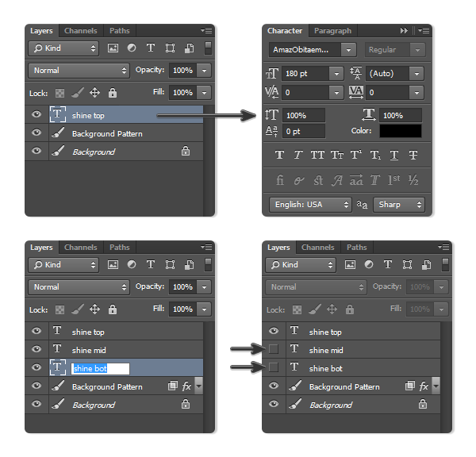Lock all in top-left Layers panel

(x=113, y=93)
